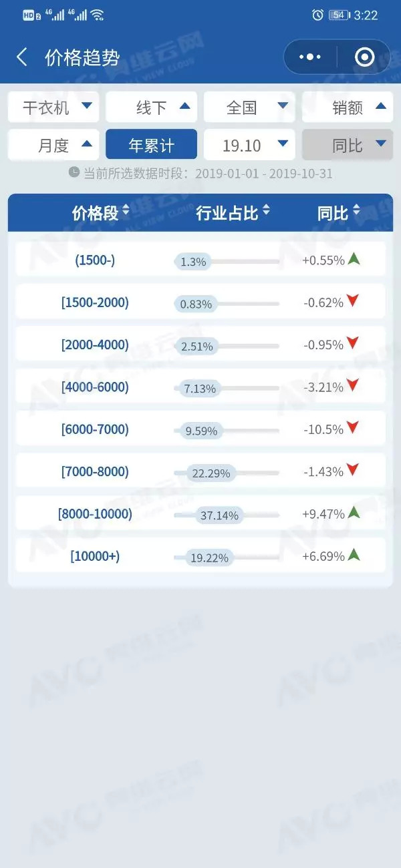Open the 销额 sales metric selector
The image size is (401, 868).
point(348,107)
